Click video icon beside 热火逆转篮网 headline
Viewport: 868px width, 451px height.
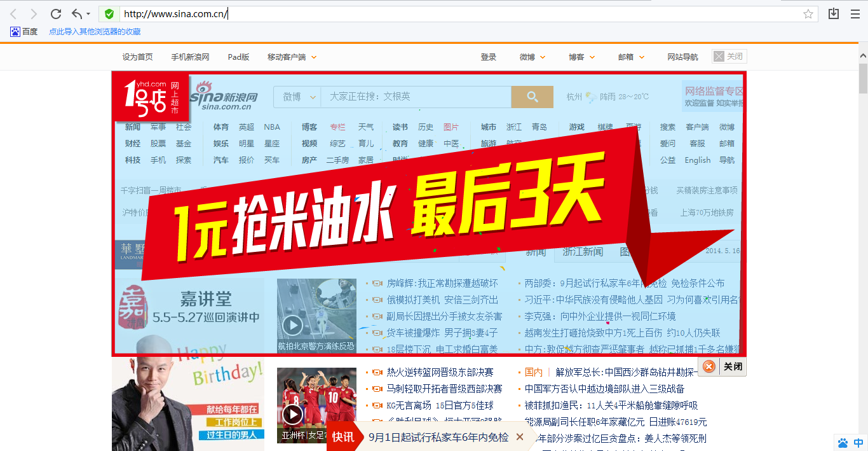(377, 372)
